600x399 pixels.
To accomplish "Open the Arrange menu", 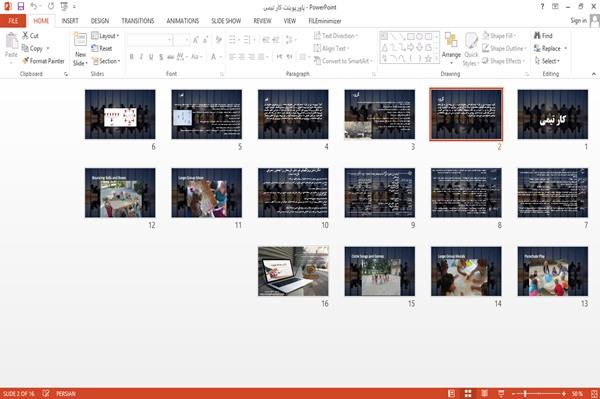I will click(451, 49).
